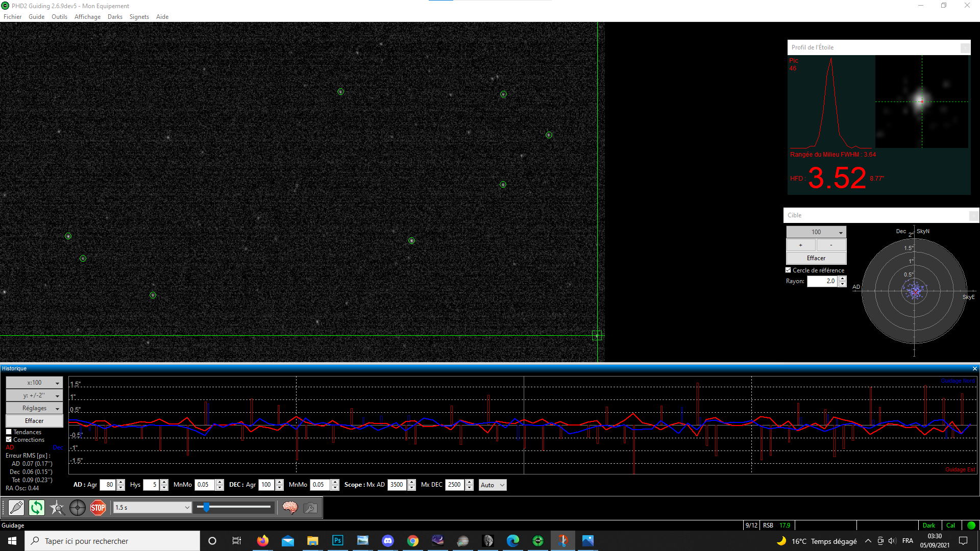Click the Dark status indicator
This screenshot has width=980, height=551.
pyautogui.click(x=929, y=525)
